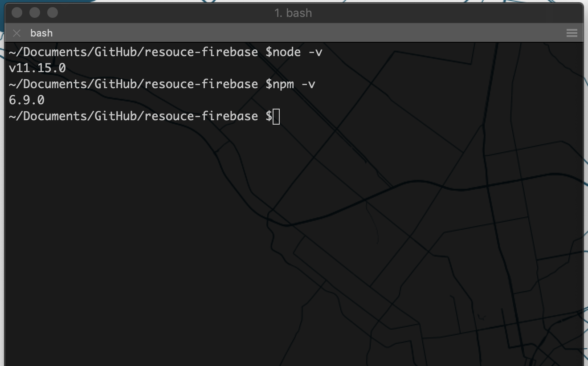Click the window title "1. bash"
The height and width of the screenshot is (366, 588).
[x=293, y=13]
